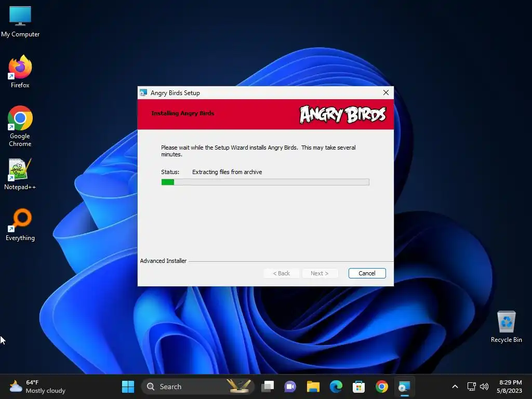Screen dimensions: 532x399
Task: Select the Google Chrome desktop shortcut
Action: coord(20,126)
